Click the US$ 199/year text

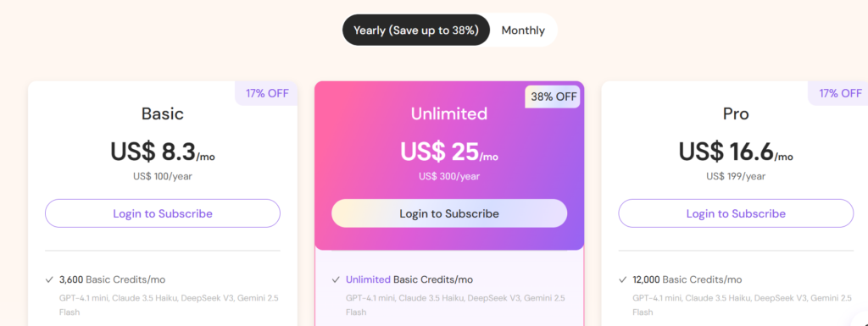[x=736, y=176]
